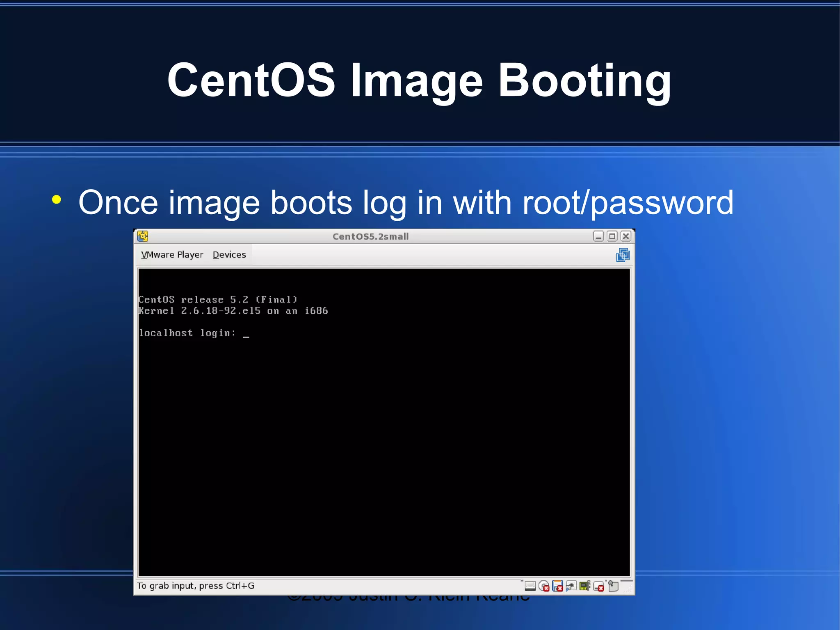Click the disconnected floppy drive icon

tap(558, 586)
